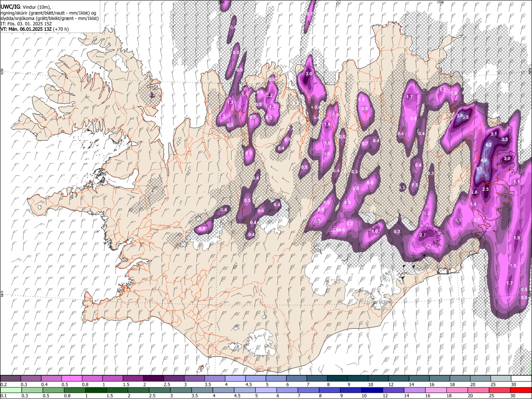
Task: Pick the violet swatch labeled 12 in the bottom legend row
Action: pyautogui.click(x=394, y=390)
